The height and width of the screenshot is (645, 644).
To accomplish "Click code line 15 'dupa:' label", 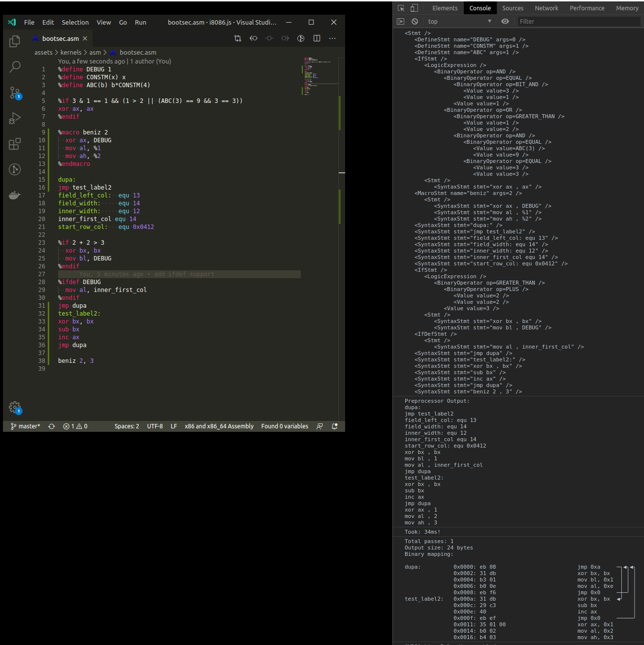I will 67,180.
